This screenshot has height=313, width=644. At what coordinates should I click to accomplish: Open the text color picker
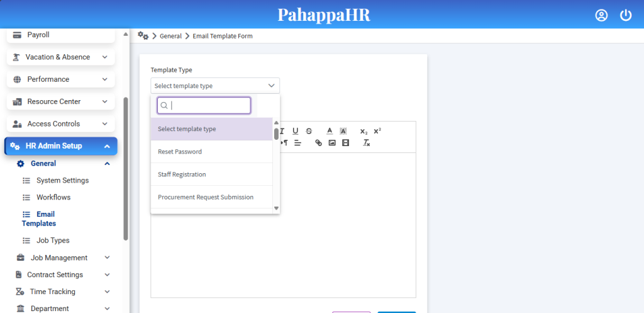click(330, 131)
